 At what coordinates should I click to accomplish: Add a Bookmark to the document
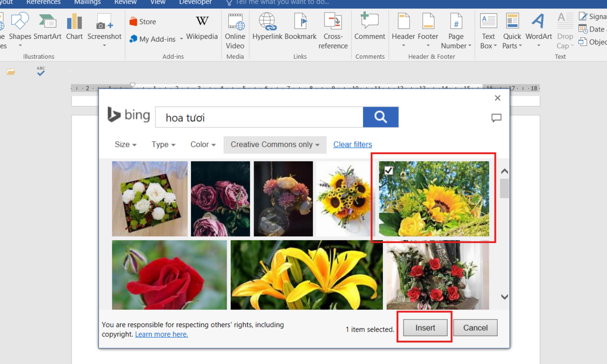[301, 27]
